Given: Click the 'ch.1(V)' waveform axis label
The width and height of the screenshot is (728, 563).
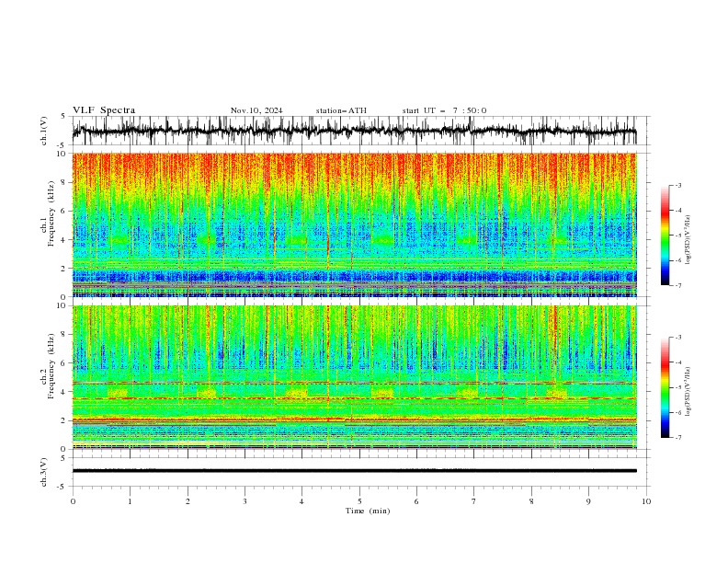Looking at the screenshot, I should point(44,131).
